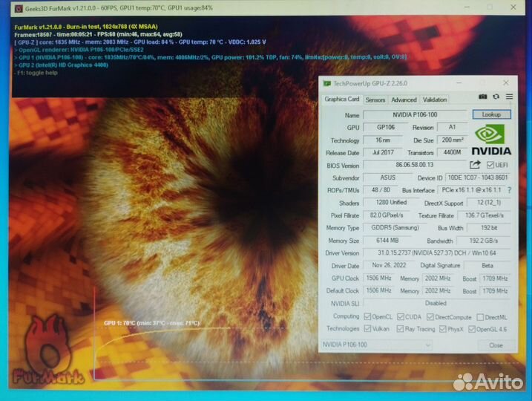
Task: Close the GPU-Z window with X
Action: (x=506, y=83)
